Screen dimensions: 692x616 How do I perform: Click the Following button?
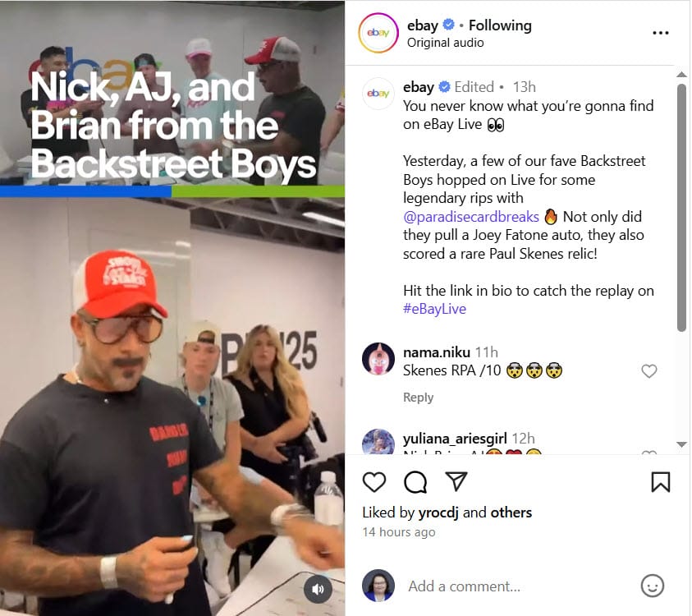point(500,25)
